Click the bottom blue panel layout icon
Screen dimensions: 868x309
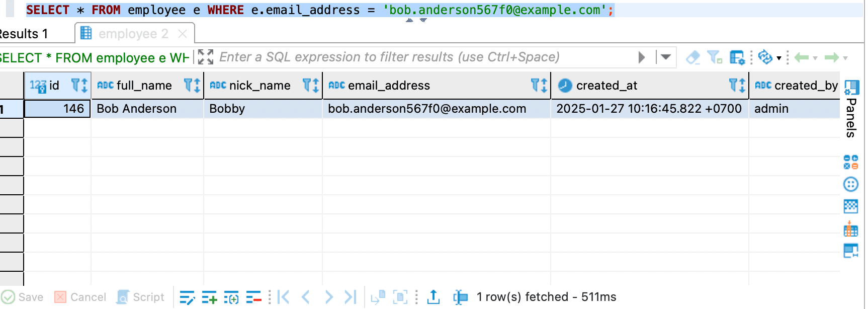(x=851, y=251)
